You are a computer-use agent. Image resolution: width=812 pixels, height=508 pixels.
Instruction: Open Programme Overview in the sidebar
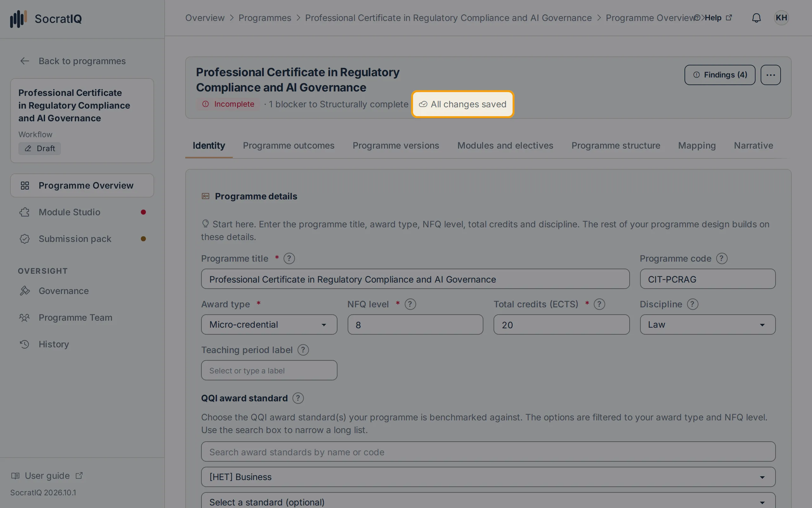point(82,185)
